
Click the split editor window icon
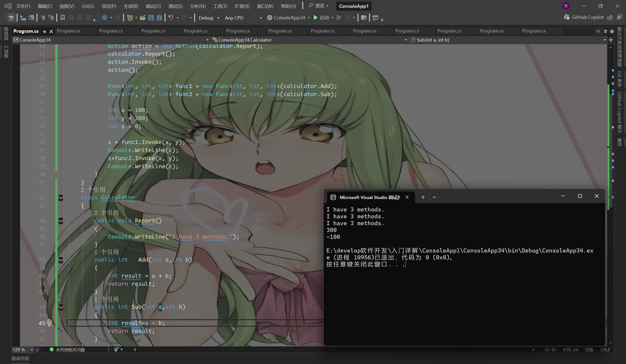click(611, 40)
